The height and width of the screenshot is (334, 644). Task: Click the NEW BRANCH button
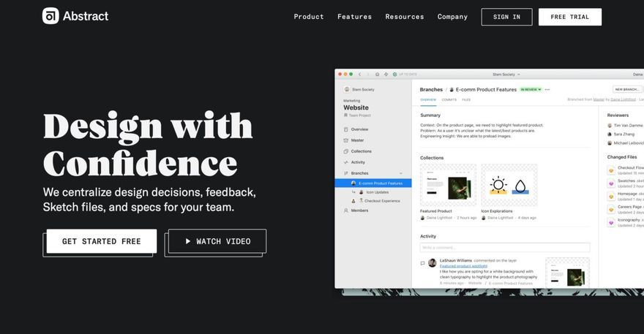point(626,89)
